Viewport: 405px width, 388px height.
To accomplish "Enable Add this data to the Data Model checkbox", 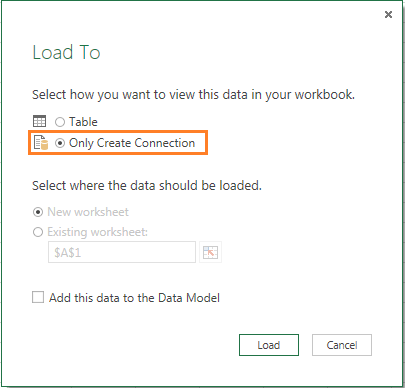I will pyautogui.click(x=38, y=297).
